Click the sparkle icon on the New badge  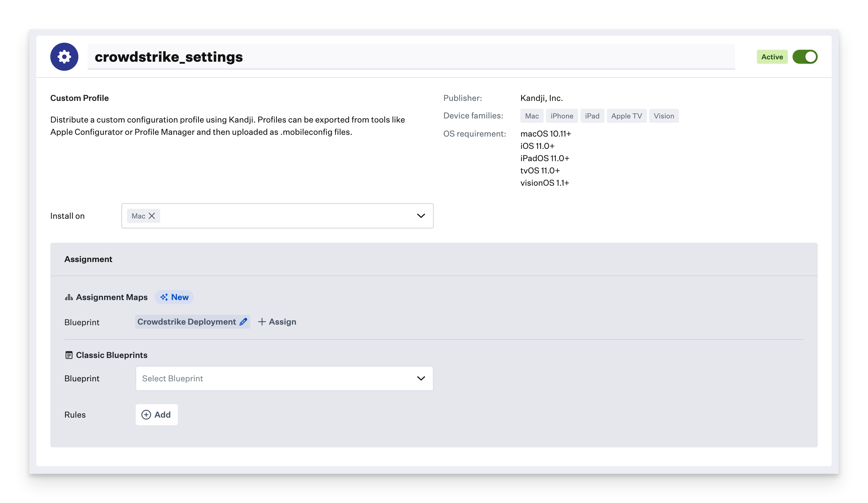point(164,297)
